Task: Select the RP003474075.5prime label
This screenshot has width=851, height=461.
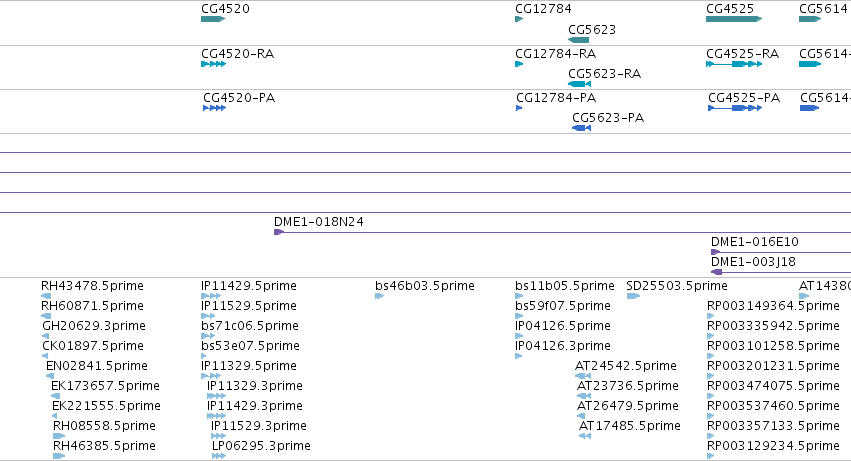Action: coord(773,386)
